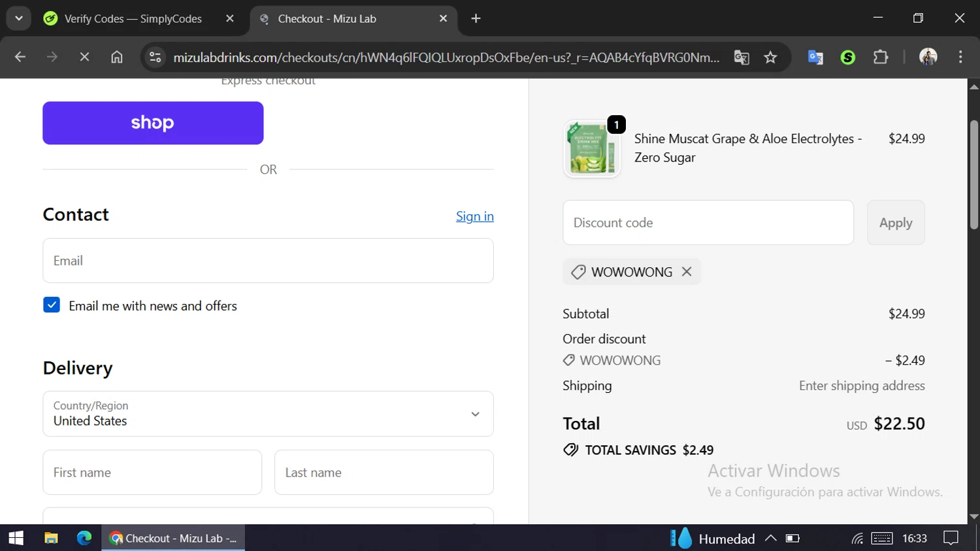This screenshot has height=551, width=980.
Task: Click the order discount amount − $2.49
Action: [x=905, y=360]
